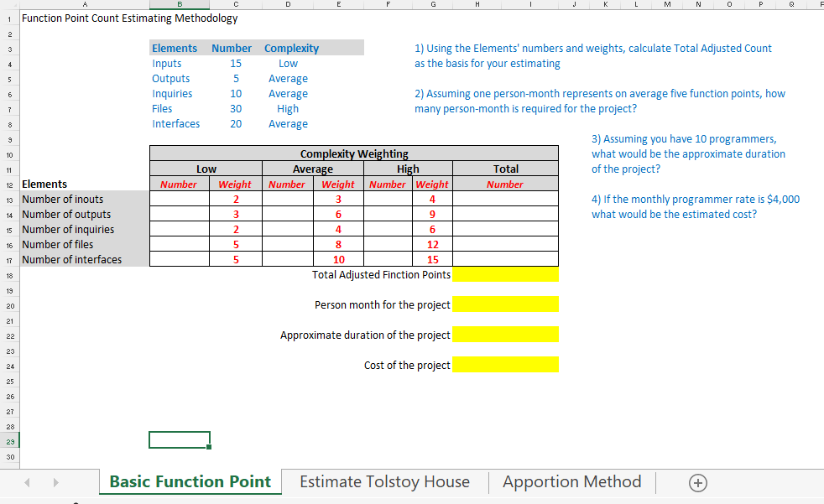Select the yellow Cost of the project cell
The image size is (824, 504).
click(x=504, y=364)
